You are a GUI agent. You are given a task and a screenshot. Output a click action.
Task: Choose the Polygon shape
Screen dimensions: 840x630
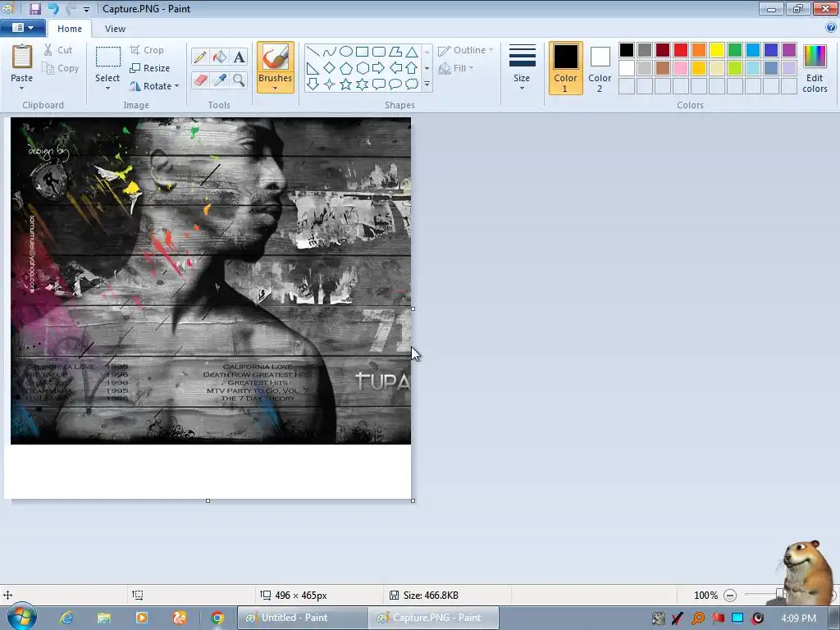pos(395,52)
